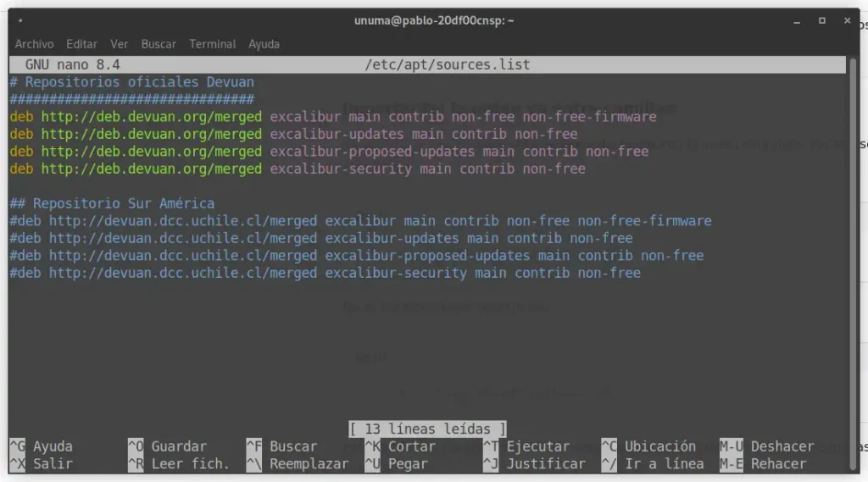Image resolution: width=868 pixels, height=482 pixels.
Task: Click the ^U Pegar shortcut label
Action: click(397, 463)
